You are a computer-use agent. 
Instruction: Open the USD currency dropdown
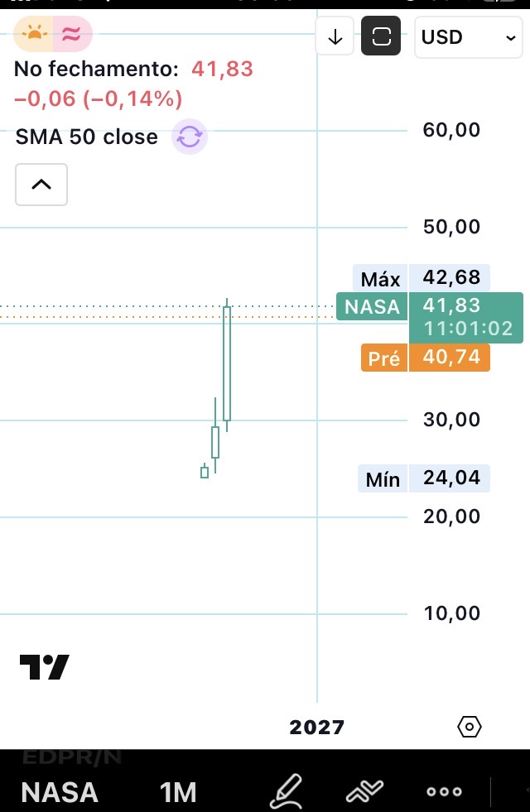(x=469, y=37)
